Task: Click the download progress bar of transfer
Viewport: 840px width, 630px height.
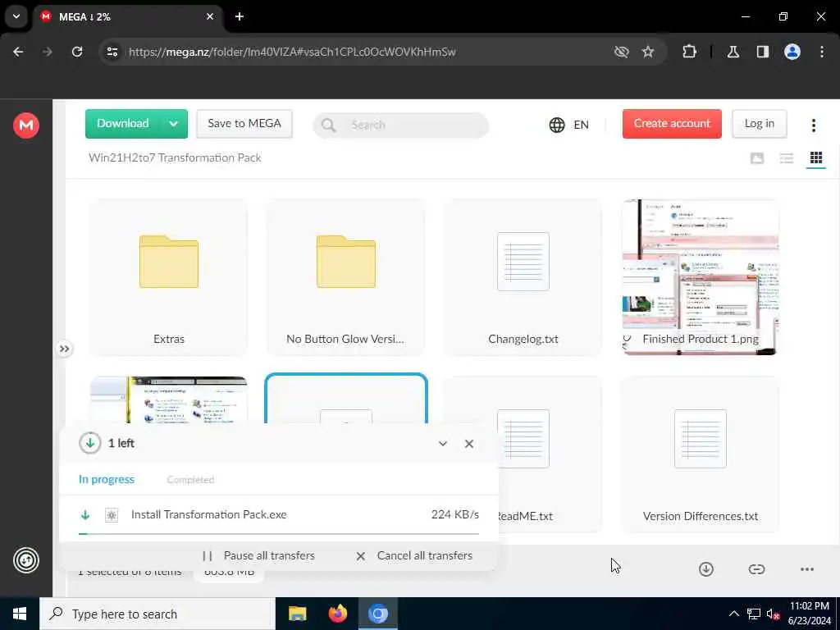Action: click(x=279, y=533)
